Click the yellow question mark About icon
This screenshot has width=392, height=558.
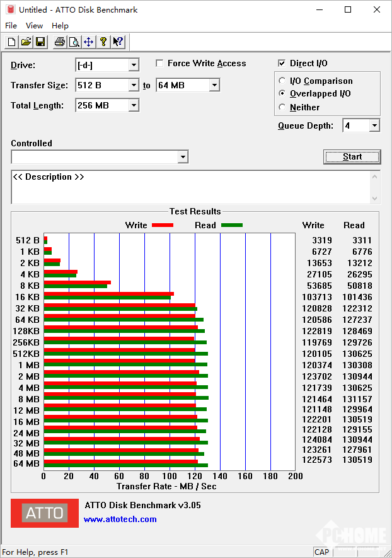pos(103,42)
